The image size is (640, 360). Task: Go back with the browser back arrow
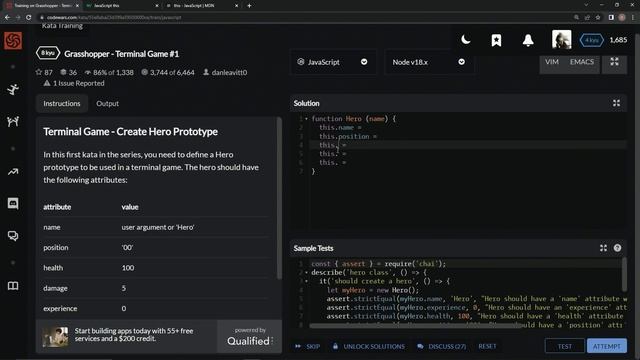7,18
